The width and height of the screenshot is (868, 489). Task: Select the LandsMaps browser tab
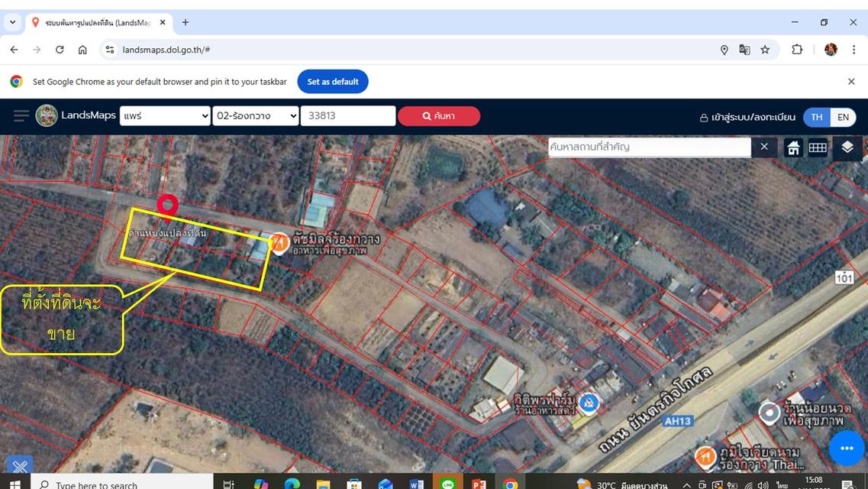[95, 23]
